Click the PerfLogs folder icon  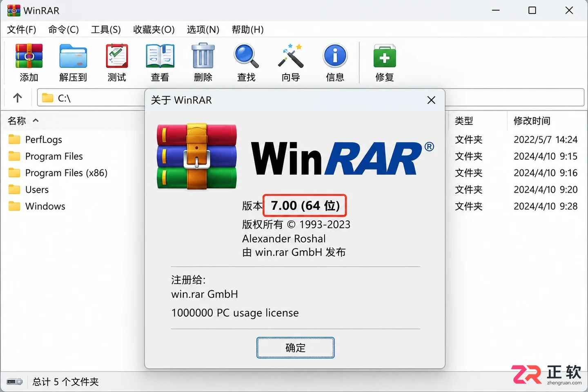click(14, 140)
